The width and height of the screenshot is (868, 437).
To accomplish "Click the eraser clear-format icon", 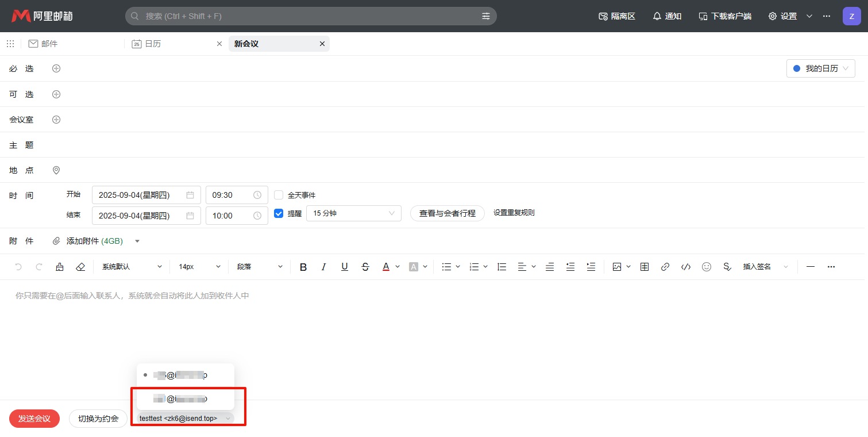I will coord(80,267).
